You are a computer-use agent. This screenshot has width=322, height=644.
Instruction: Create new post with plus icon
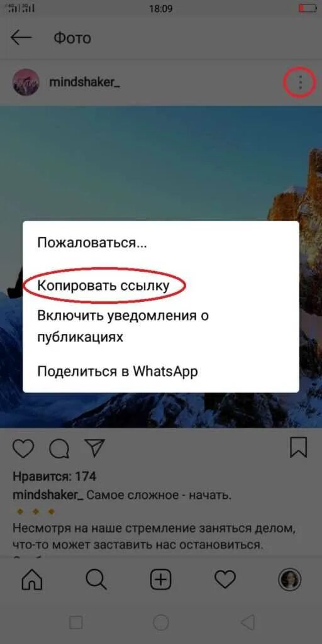160,580
